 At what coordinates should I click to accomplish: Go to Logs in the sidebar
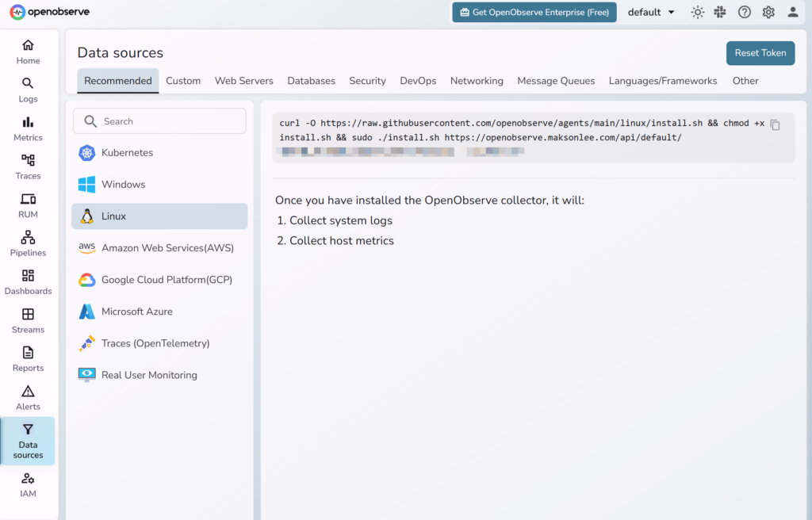[x=28, y=90]
